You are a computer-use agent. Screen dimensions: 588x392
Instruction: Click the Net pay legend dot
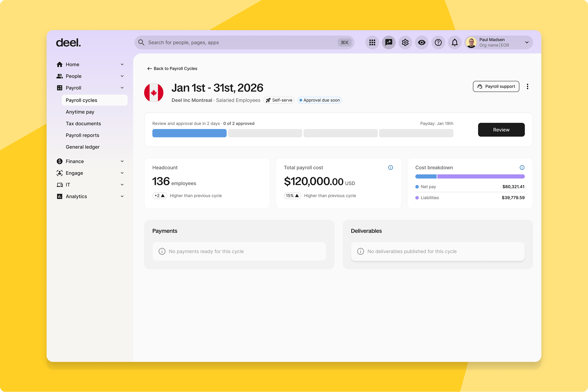[417, 187]
